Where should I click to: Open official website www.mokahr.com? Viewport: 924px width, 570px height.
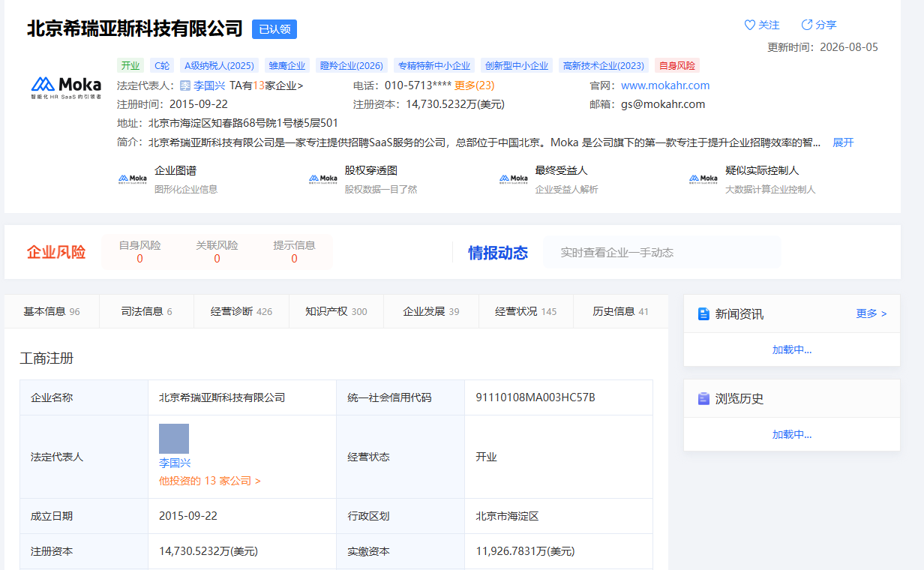(665, 85)
